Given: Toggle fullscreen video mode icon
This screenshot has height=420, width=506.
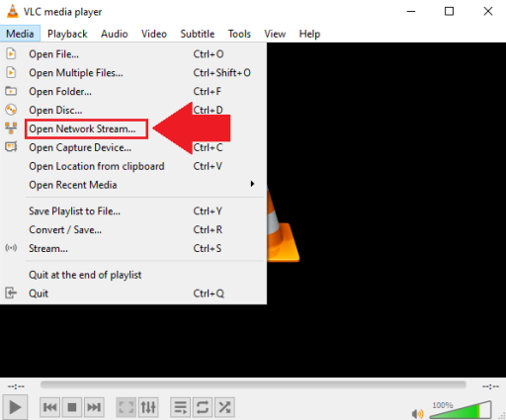Looking at the screenshot, I should click(x=126, y=407).
